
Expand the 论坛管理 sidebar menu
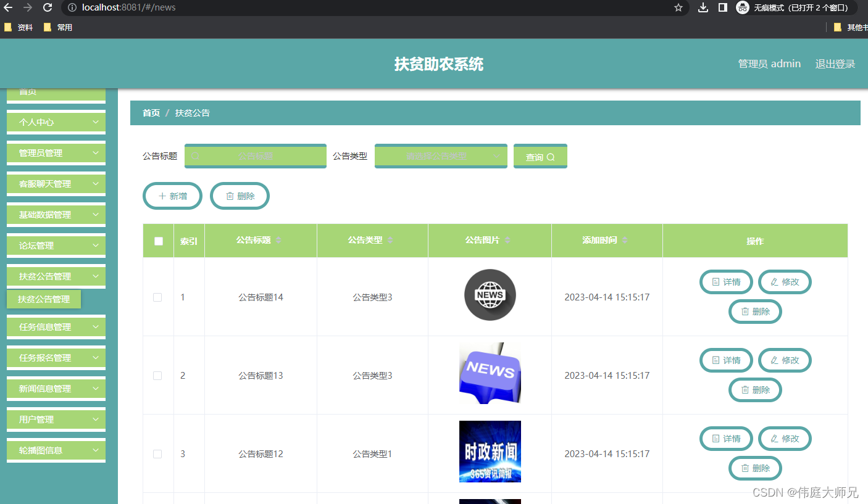click(56, 246)
